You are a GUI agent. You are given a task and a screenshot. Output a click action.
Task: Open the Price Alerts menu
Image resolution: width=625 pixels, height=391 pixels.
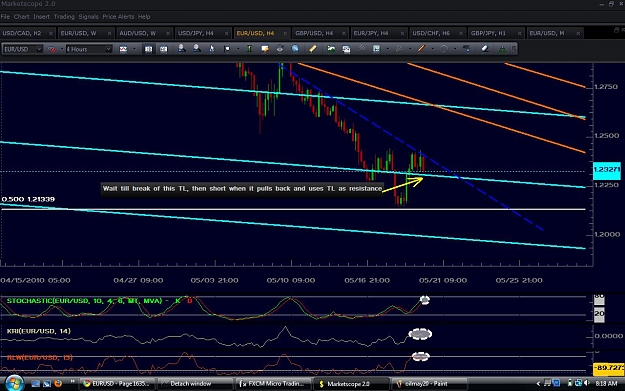pyautogui.click(x=118, y=17)
